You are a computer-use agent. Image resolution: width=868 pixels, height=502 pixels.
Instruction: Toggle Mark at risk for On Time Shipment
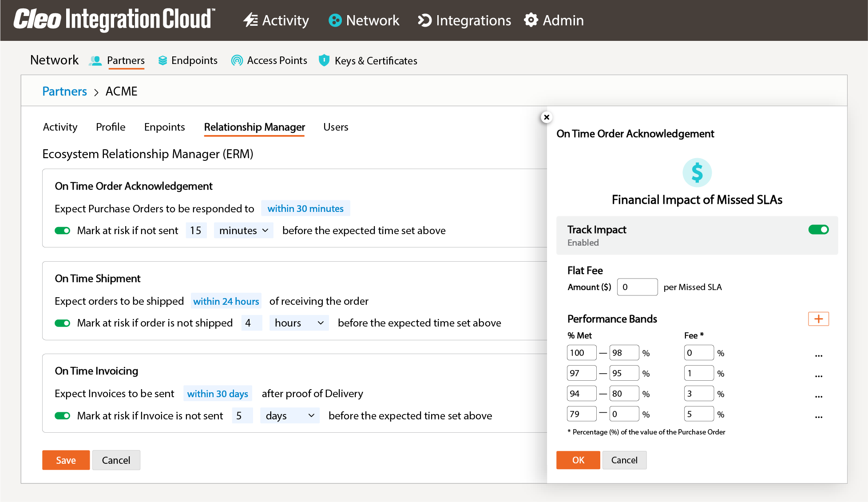(63, 323)
